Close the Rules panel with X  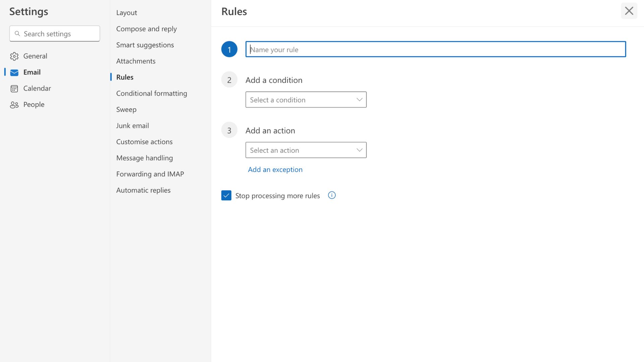tap(629, 11)
